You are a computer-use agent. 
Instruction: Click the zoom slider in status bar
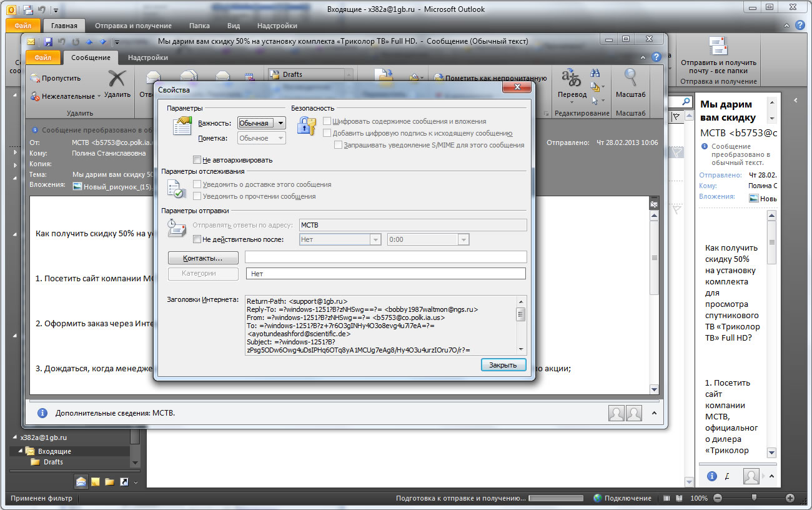[754, 498]
